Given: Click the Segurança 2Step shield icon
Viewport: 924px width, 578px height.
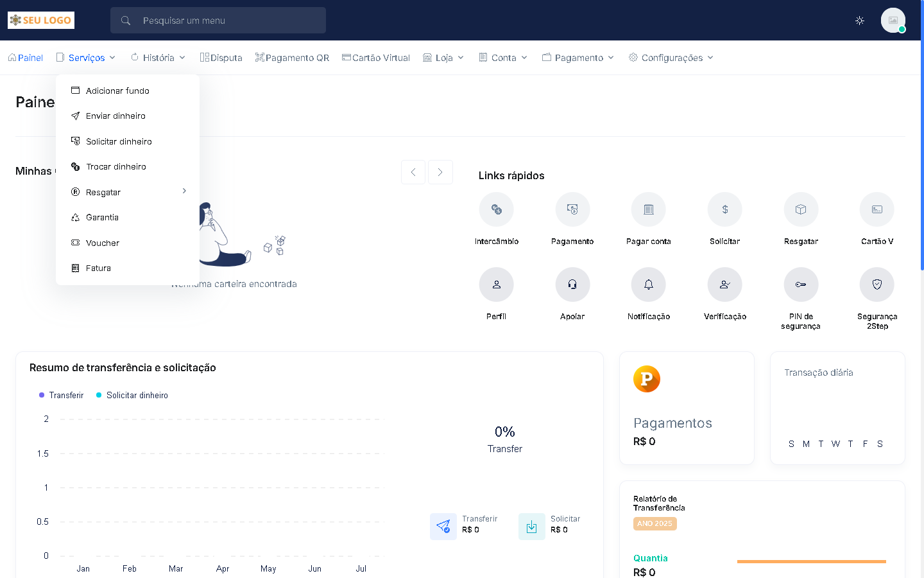Looking at the screenshot, I should 877,285.
